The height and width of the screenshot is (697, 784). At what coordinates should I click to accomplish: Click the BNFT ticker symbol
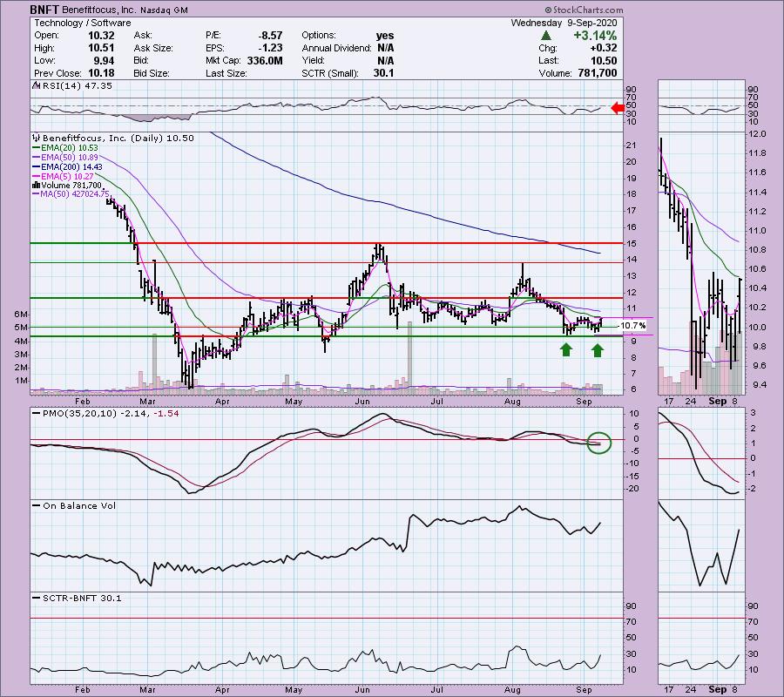coord(44,10)
